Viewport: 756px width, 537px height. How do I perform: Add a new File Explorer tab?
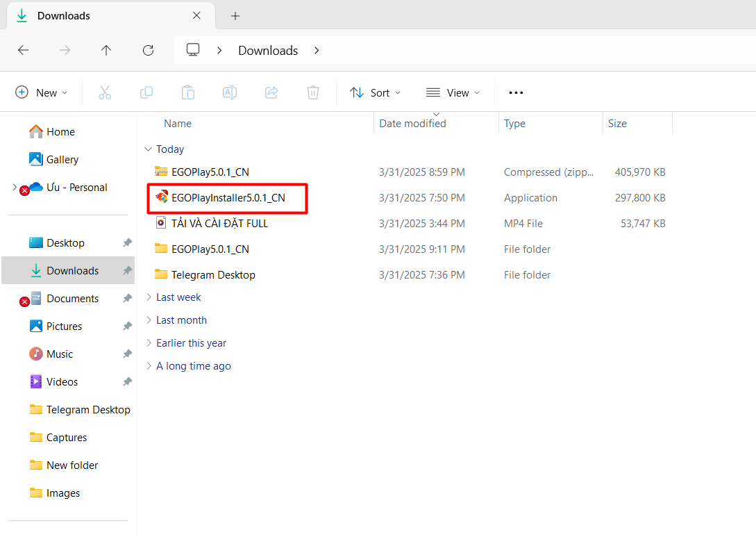235,16
